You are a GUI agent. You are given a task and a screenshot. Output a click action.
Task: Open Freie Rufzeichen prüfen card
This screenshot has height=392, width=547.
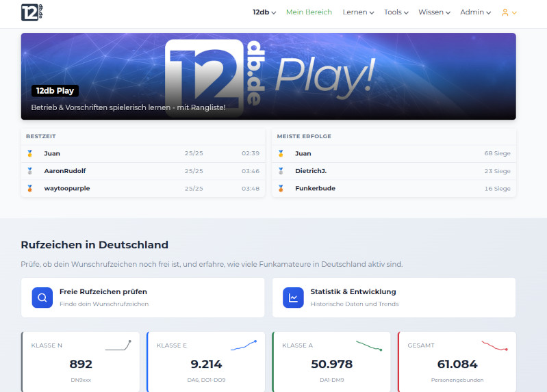tap(142, 298)
